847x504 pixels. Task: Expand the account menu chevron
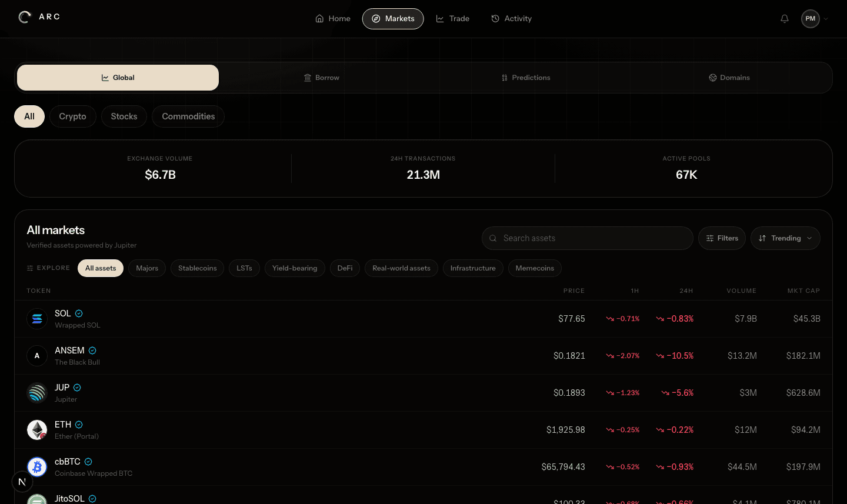pyautogui.click(x=826, y=19)
